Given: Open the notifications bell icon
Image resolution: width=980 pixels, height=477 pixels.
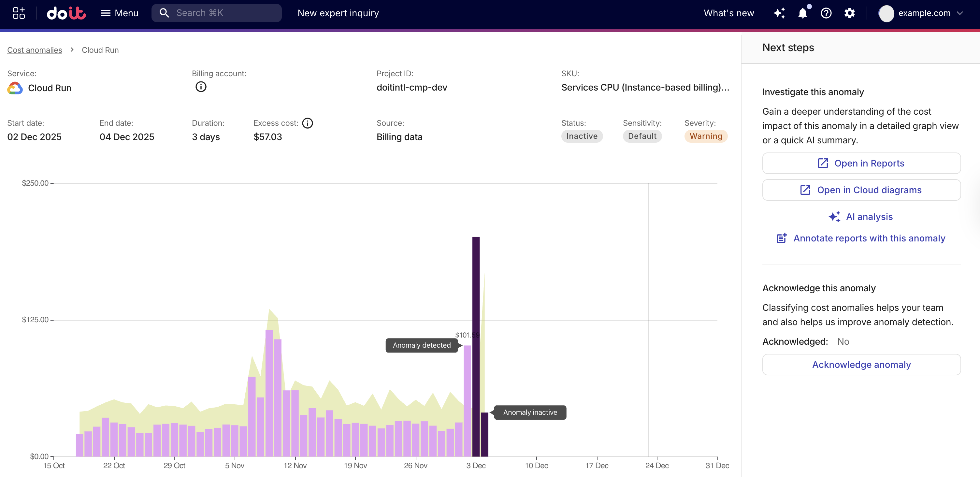Looking at the screenshot, I should click(803, 13).
